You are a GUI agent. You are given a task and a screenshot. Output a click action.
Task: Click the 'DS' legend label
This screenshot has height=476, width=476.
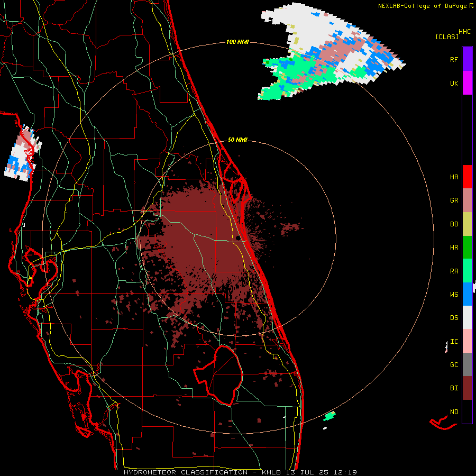(454, 317)
